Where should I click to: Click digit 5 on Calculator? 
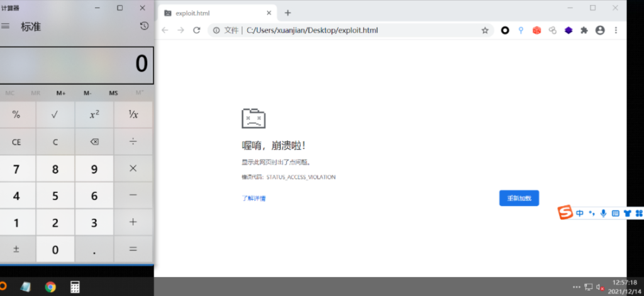(x=55, y=195)
